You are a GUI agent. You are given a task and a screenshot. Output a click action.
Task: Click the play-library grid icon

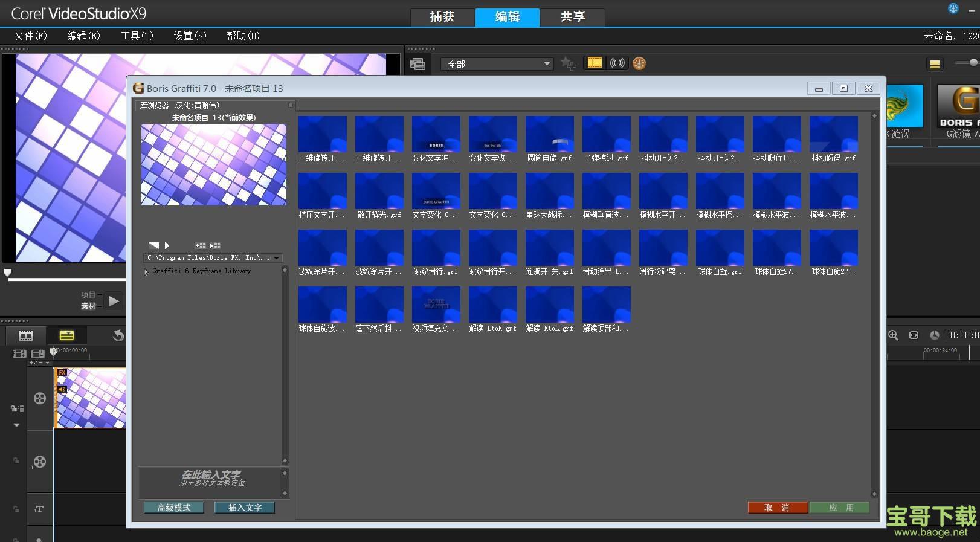click(x=215, y=245)
